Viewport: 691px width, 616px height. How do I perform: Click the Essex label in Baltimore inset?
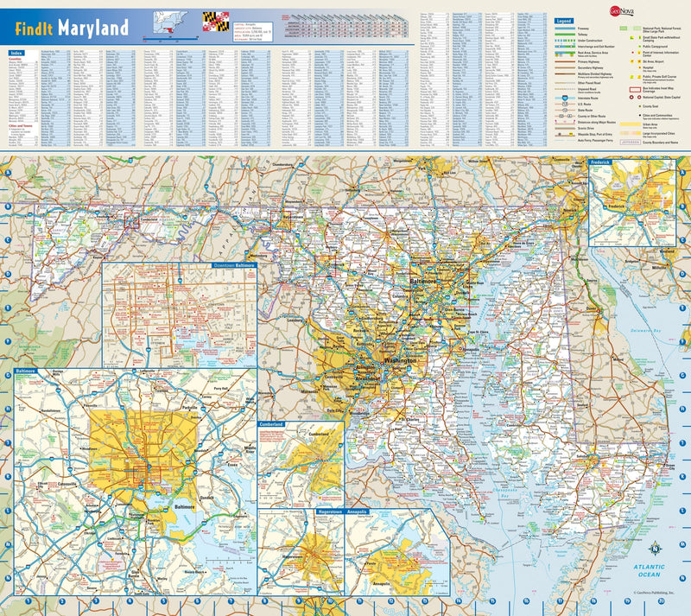point(232,465)
